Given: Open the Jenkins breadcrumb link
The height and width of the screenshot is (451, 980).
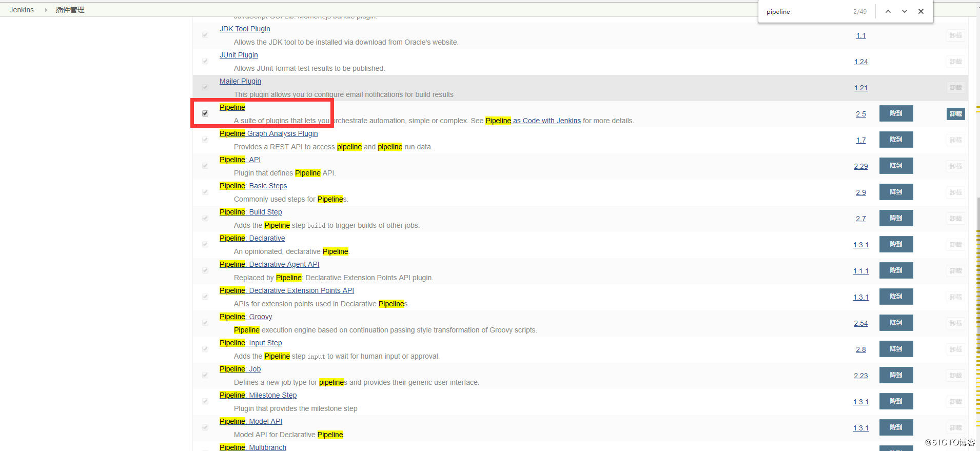Looking at the screenshot, I should click(x=22, y=10).
